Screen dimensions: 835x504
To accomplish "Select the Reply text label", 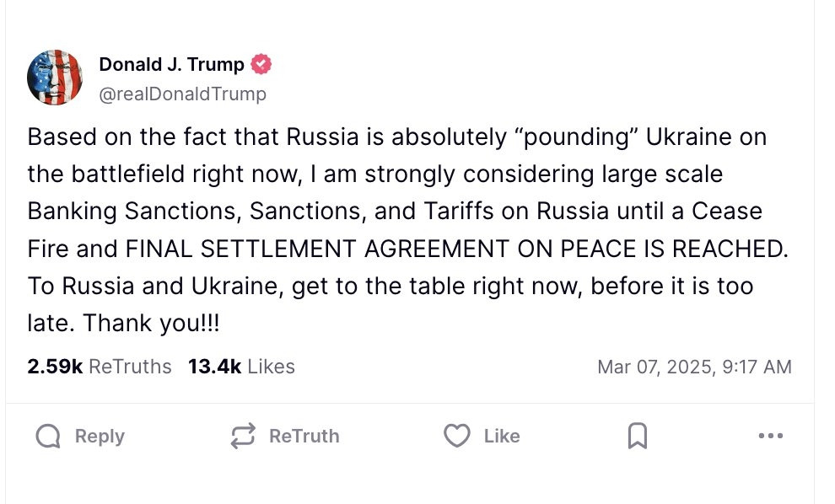I will 100,437.
